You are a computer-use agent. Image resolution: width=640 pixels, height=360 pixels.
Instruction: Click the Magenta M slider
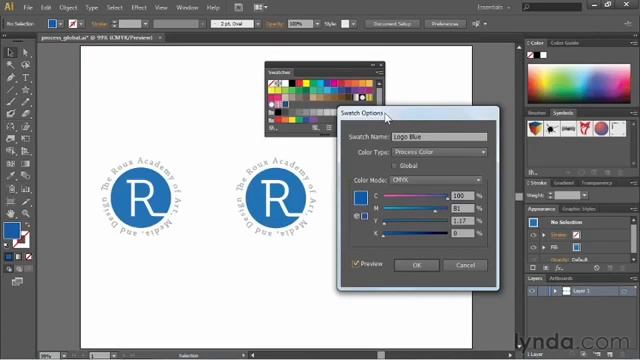pos(416,209)
